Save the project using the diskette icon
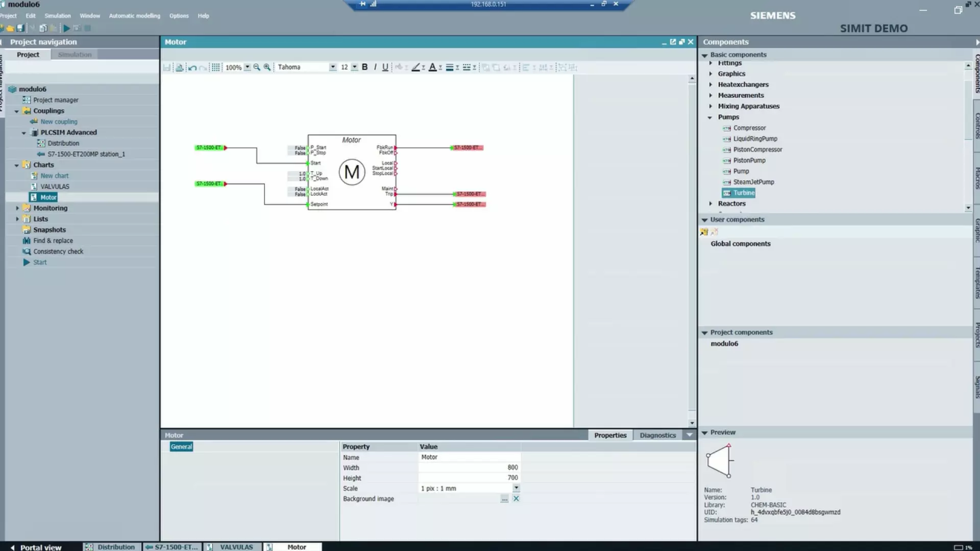The width and height of the screenshot is (980, 551). (x=20, y=28)
